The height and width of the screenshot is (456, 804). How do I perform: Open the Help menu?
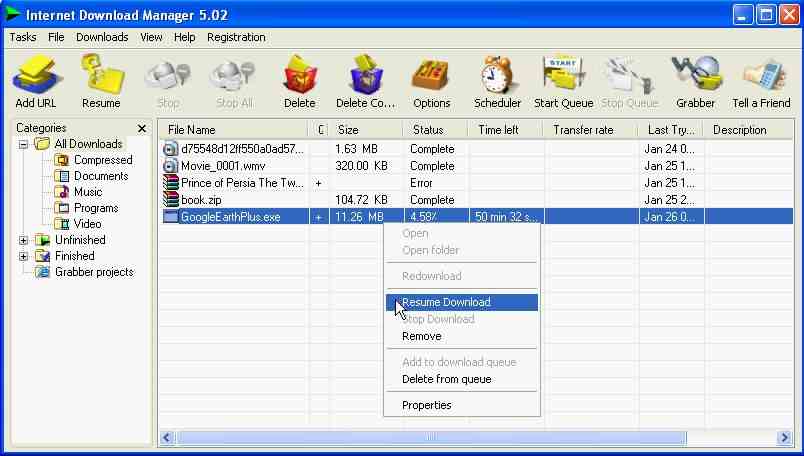click(184, 37)
